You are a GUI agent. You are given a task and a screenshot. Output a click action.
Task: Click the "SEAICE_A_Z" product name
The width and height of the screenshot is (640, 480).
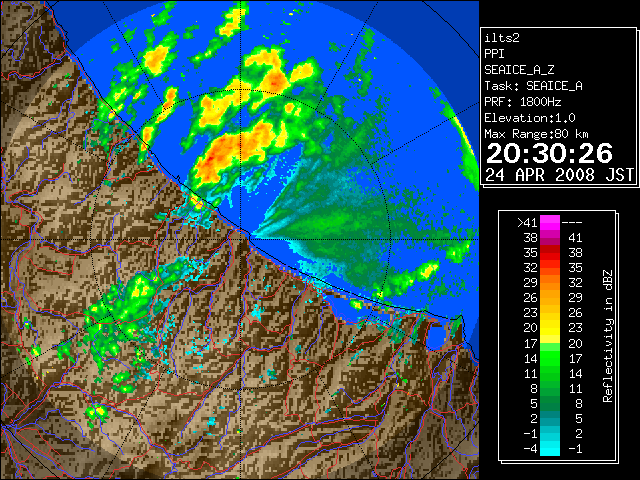pos(519,70)
